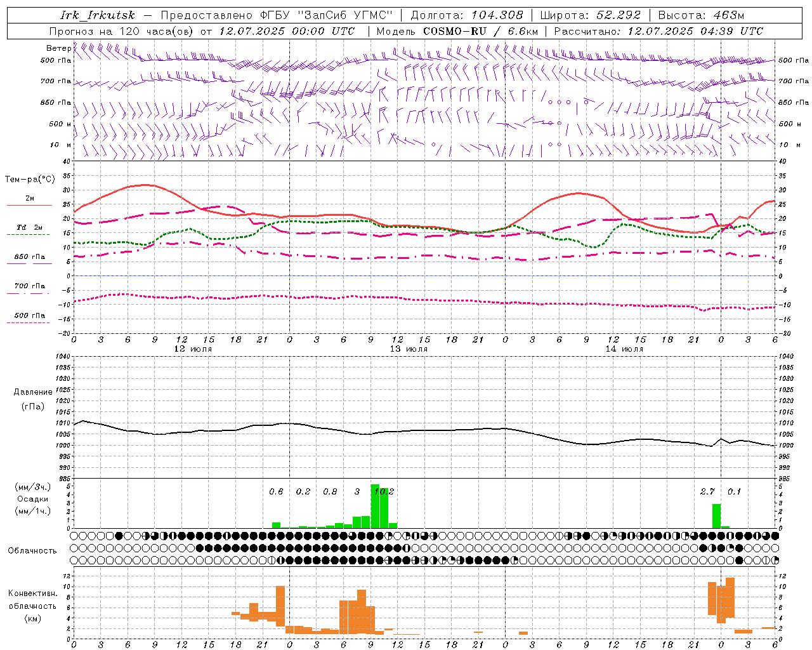Click the "Облачность" cloud cover label
The width and height of the screenshot is (812, 650).
[x=32, y=550]
